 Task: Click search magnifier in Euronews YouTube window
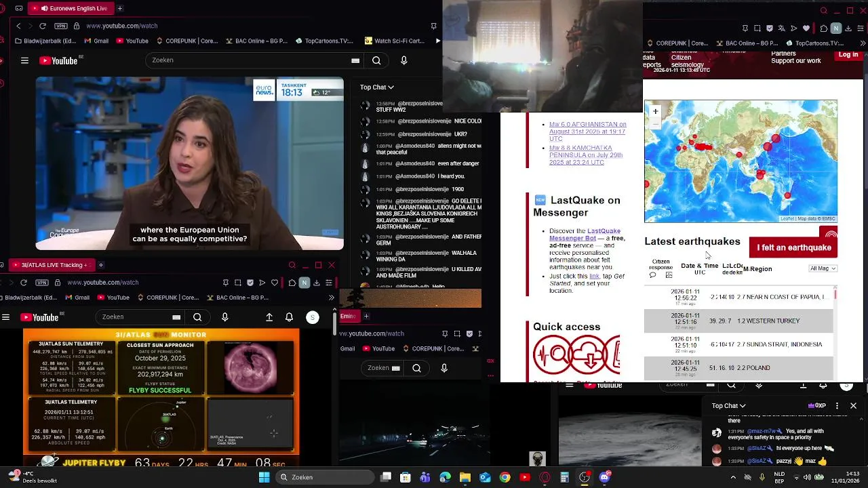tap(376, 60)
